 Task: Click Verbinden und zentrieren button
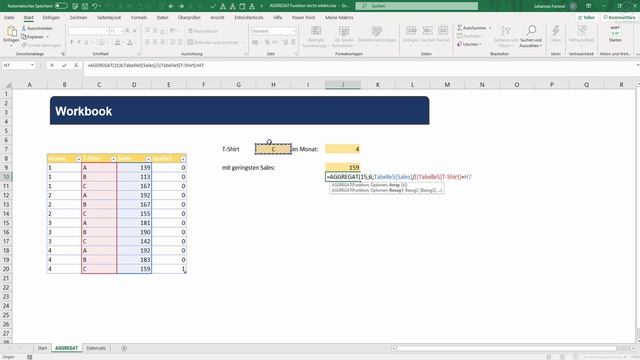click(216, 42)
